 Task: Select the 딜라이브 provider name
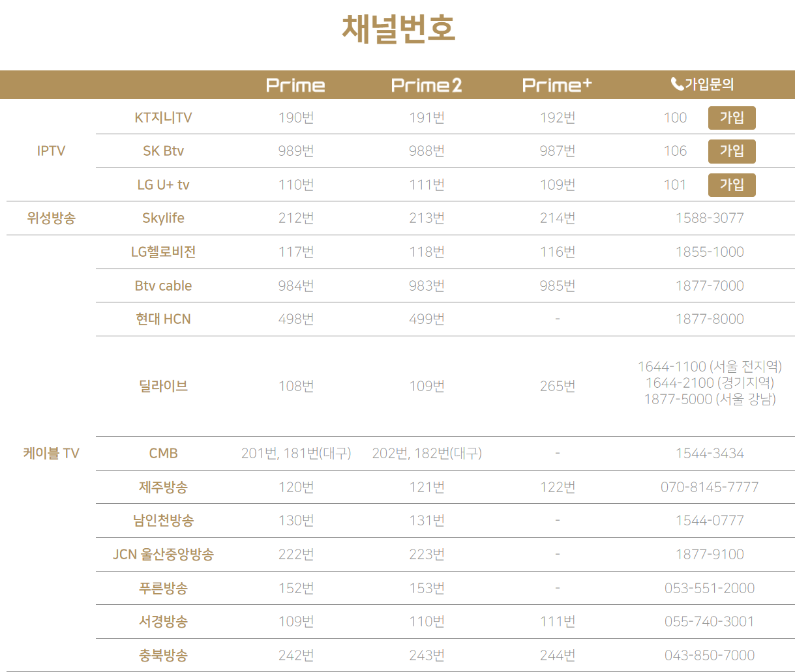[x=163, y=387]
